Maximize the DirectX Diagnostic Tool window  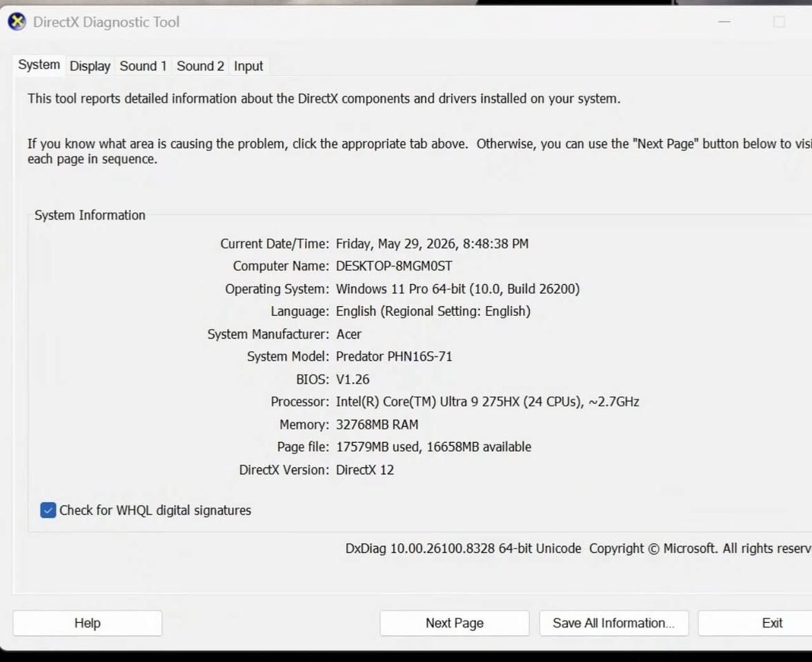coord(779,22)
